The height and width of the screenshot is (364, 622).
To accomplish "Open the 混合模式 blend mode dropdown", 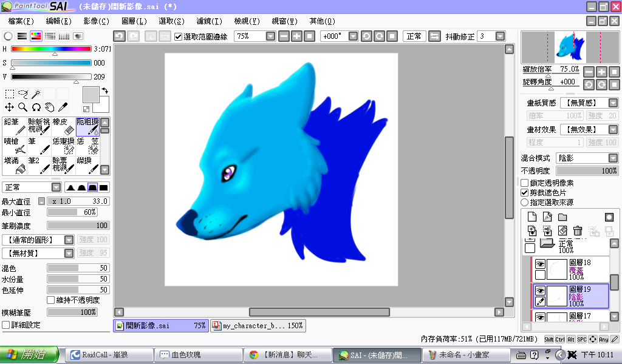I will pyautogui.click(x=613, y=158).
